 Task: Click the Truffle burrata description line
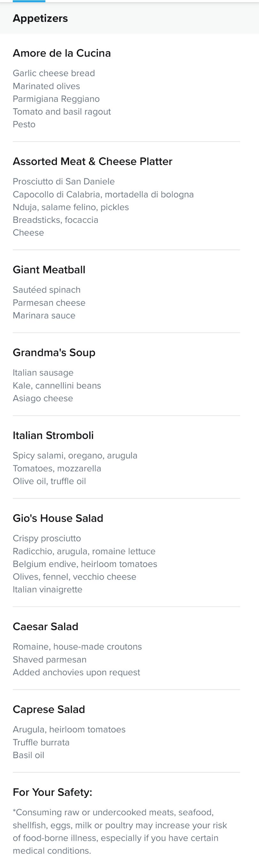click(41, 742)
